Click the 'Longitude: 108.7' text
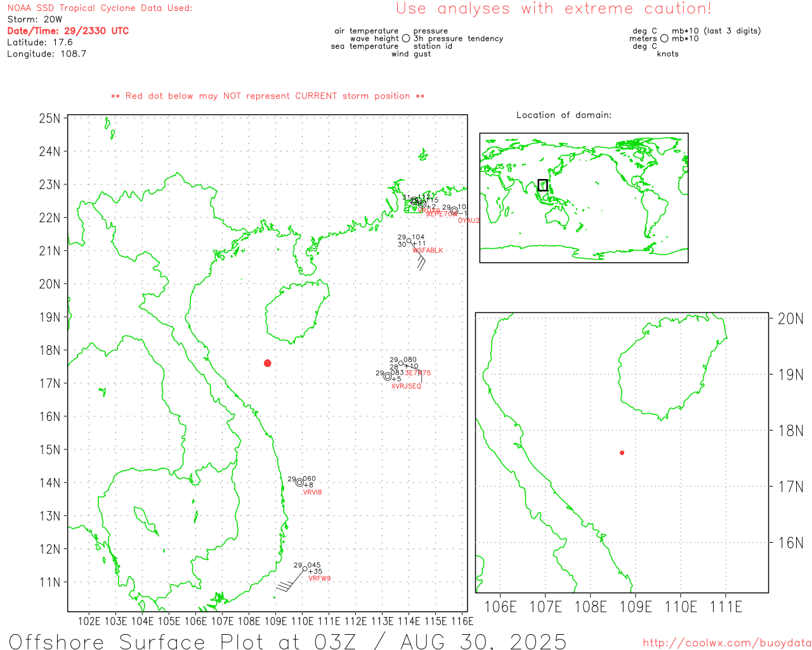 pos(47,54)
